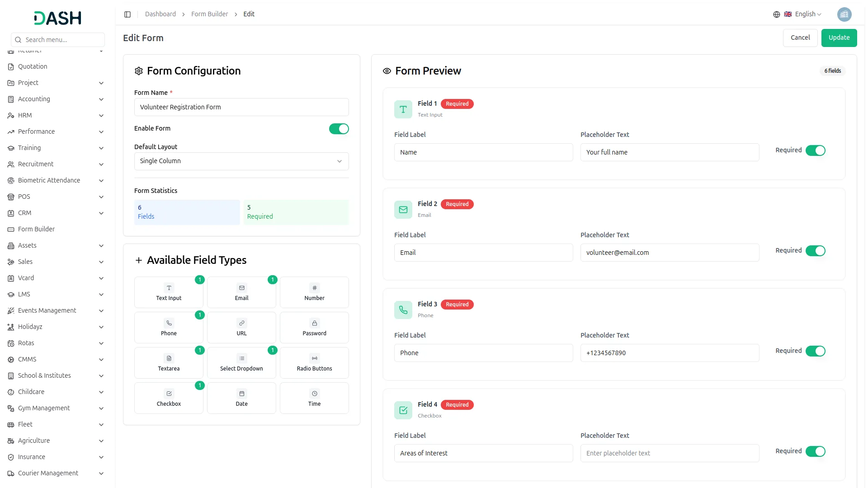Toggle Required on Field 2 Email
Image resolution: width=868 pixels, height=488 pixels.
pos(815,251)
